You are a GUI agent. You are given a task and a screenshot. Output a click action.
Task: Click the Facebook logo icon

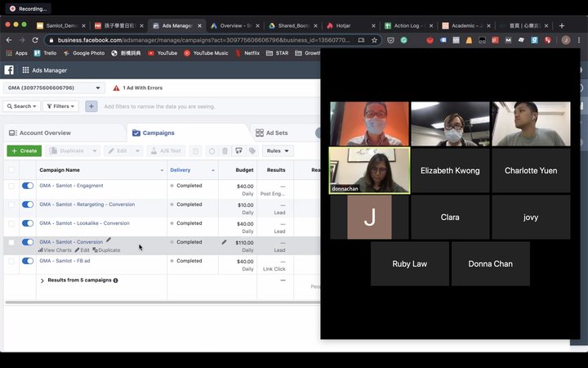pyautogui.click(x=9, y=70)
